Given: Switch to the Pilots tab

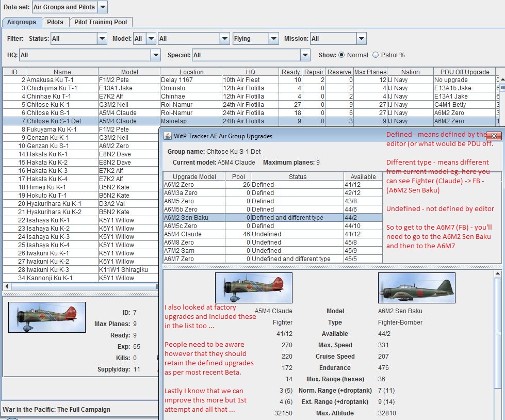Looking at the screenshot, I should [55, 22].
